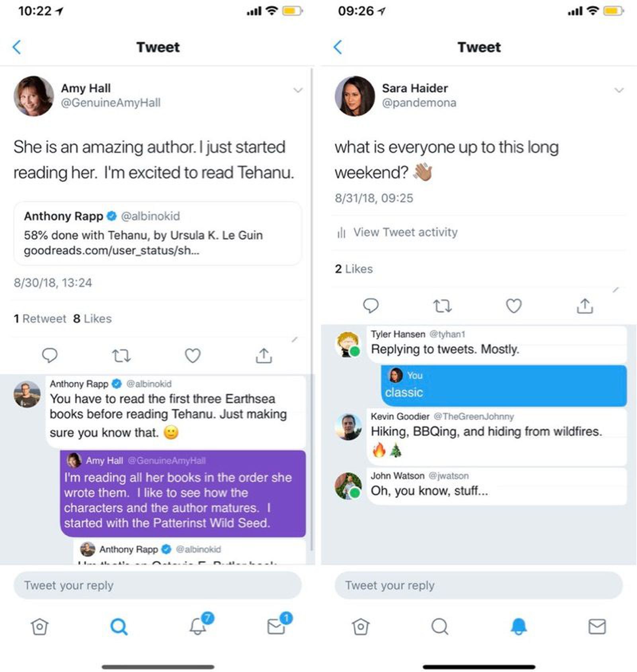Viewport: 637px width, 672px height.
Task: Open the share sheet for Sara Haider's tweet
Action: [x=584, y=306]
